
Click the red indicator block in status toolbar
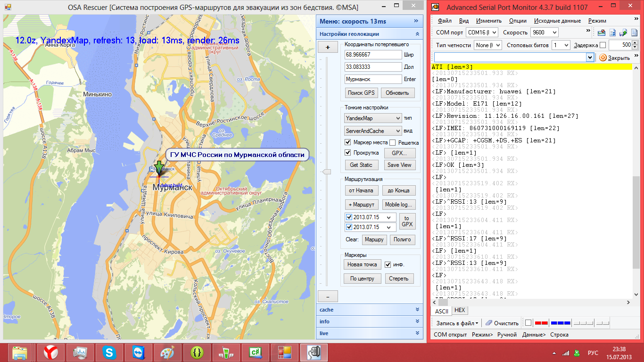click(x=541, y=323)
